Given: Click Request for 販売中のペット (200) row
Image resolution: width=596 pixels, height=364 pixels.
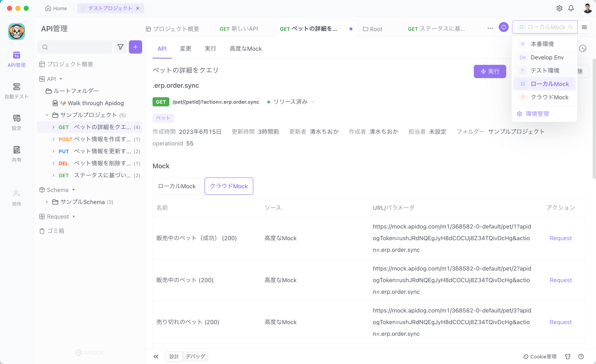Looking at the screenshot, I should (x=561, y=280).
